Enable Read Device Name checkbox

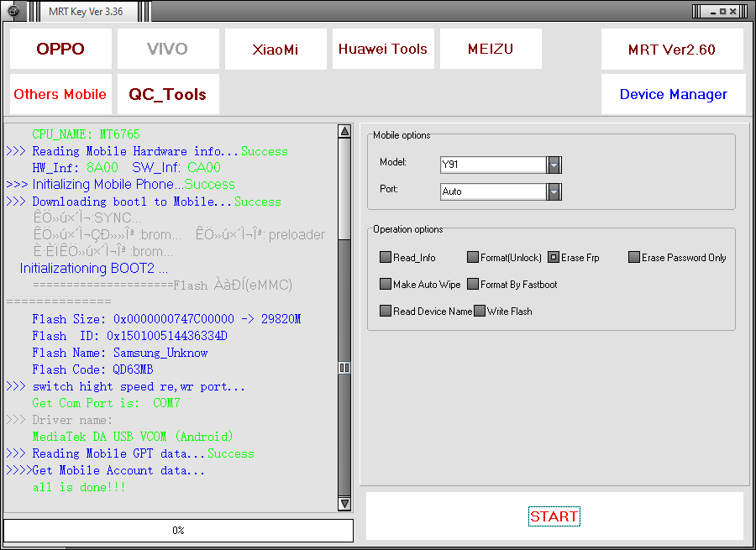pyautogui.click(x=386, y=311)
